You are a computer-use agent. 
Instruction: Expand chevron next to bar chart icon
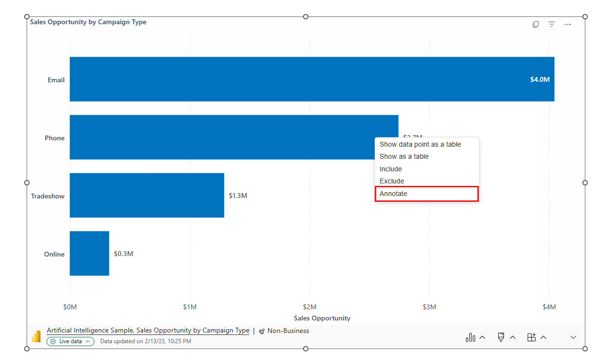click(482, 337)
